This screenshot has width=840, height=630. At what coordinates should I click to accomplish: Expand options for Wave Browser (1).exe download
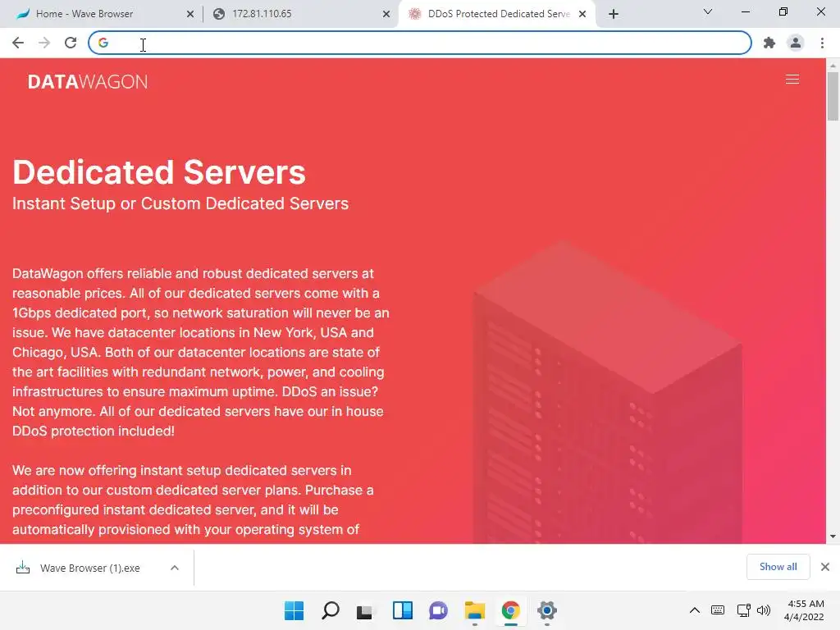pyautogui.click(x=175, y=568)
